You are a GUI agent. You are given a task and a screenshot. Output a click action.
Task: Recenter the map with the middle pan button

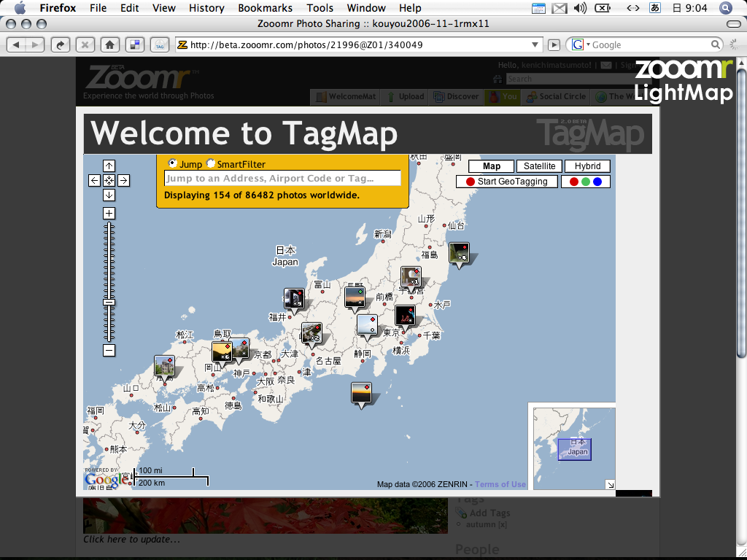(109, 181)
